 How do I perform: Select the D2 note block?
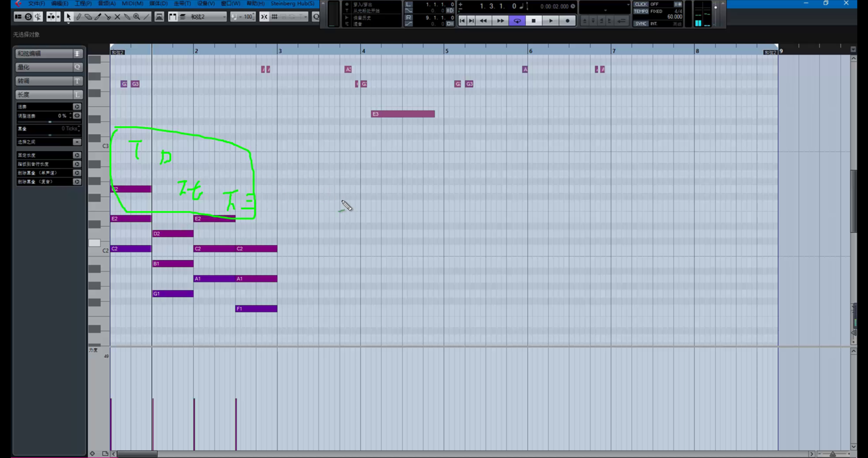tap(173, 234)
